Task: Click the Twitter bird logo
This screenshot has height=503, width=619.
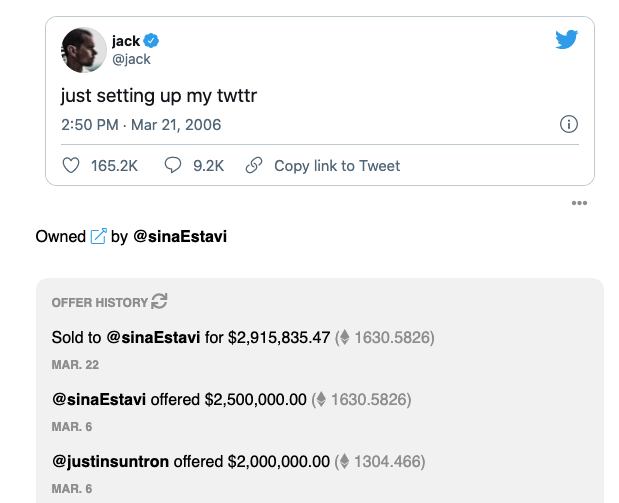Action: [567, 40]
